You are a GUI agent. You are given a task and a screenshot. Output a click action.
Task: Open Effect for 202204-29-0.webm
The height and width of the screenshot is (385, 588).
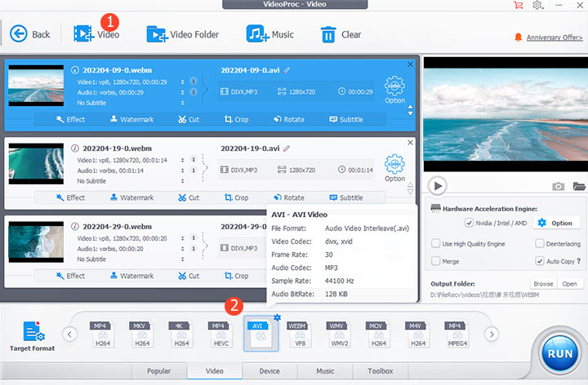click(70, 276)
